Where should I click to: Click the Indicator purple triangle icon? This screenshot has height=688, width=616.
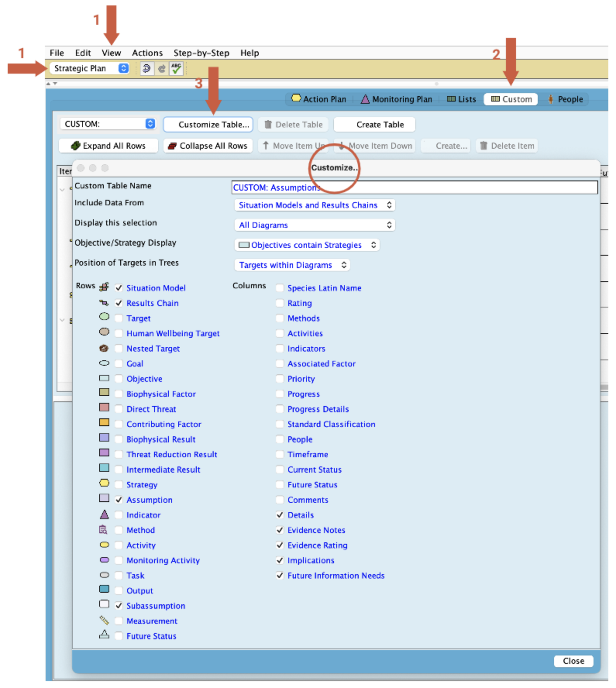(x=104, y=515)
